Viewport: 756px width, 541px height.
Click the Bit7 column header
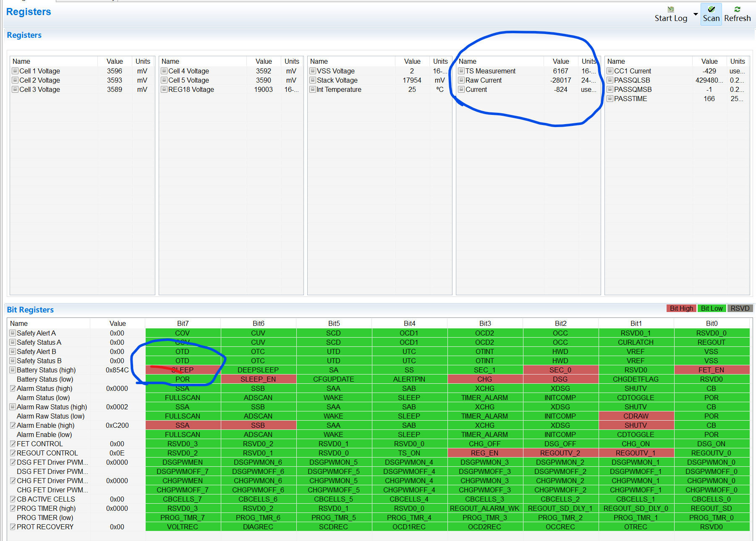click(x=183, y=323)
